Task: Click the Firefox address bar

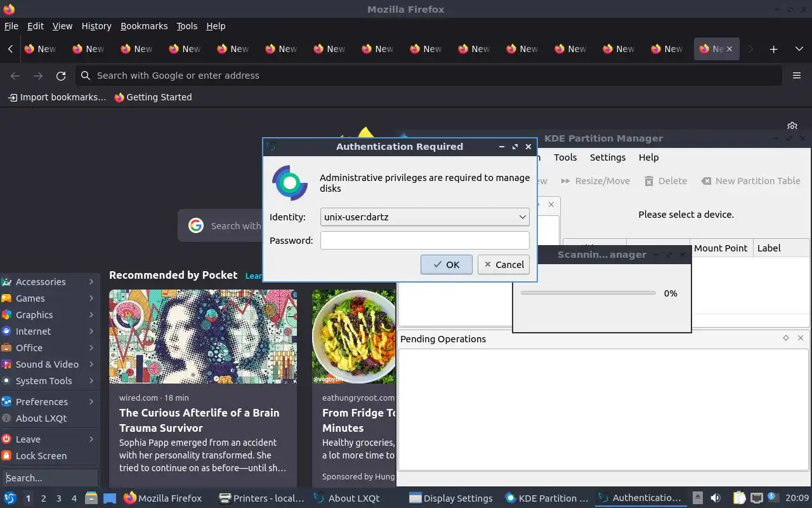Action: tap(428, 76)
